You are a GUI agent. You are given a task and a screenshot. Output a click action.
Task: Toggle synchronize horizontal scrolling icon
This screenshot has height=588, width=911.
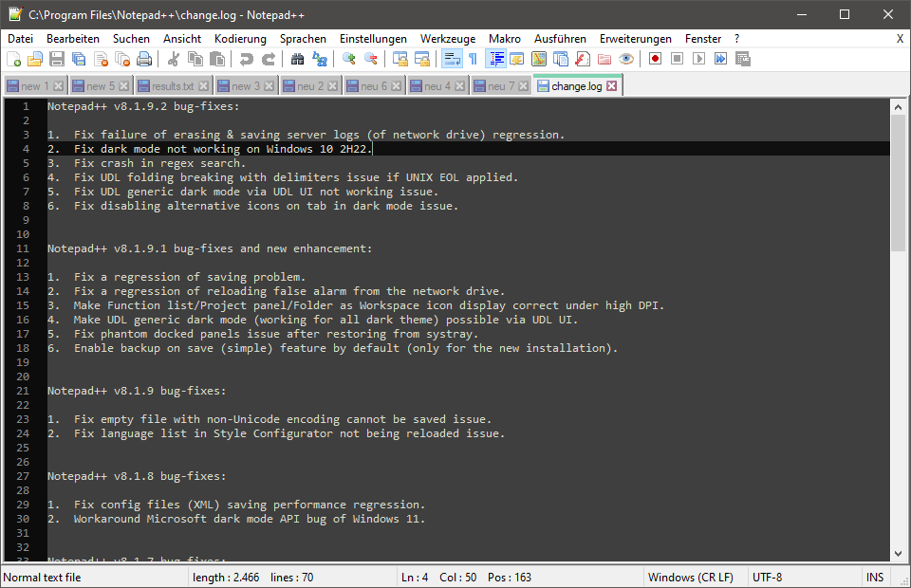[421, 59]
